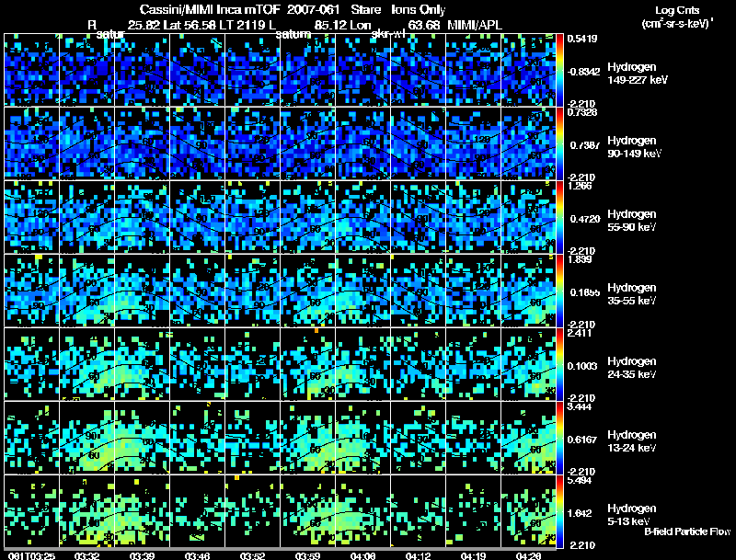736x560 pixels.
Task: Open the 5-13 keV panel at 03:32
Action: (86, 511)
